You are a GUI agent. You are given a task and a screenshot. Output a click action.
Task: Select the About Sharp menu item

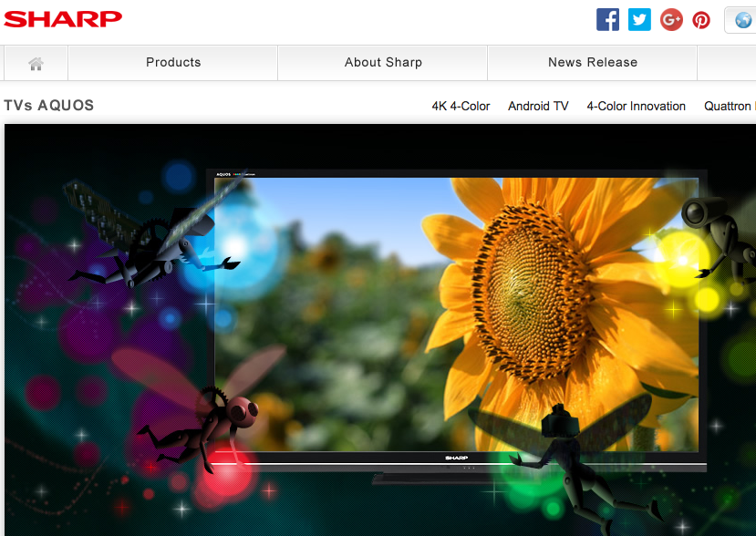[x=383, y=63]
